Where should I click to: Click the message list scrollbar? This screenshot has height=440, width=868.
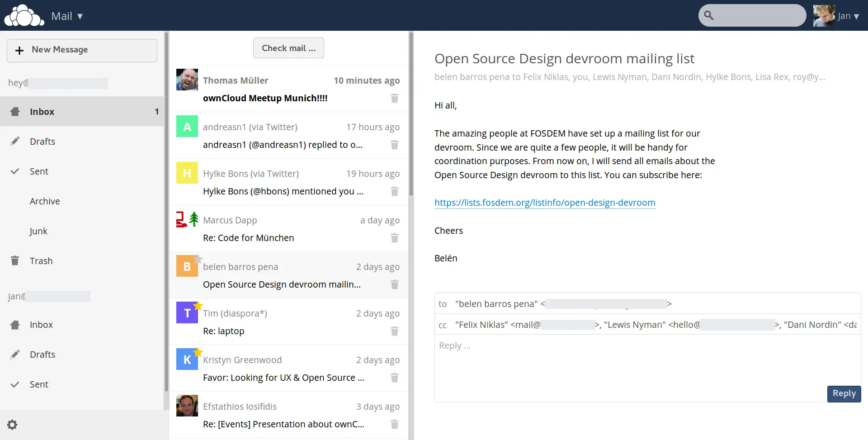tap(411, 114)
